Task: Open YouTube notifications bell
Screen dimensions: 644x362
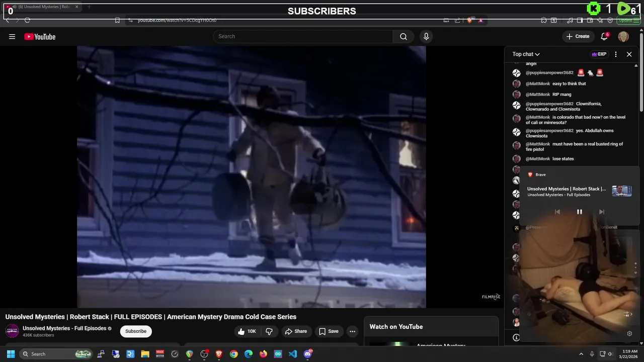Action: coord(604,36)
